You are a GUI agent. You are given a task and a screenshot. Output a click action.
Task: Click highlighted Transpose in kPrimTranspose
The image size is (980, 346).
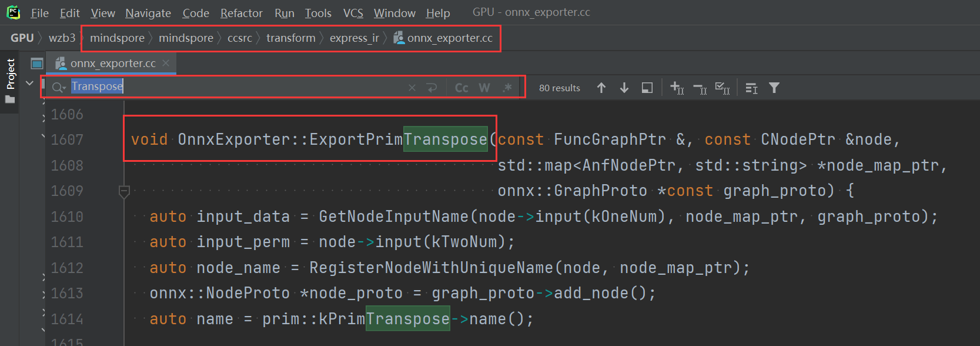[x=407, y=318]
